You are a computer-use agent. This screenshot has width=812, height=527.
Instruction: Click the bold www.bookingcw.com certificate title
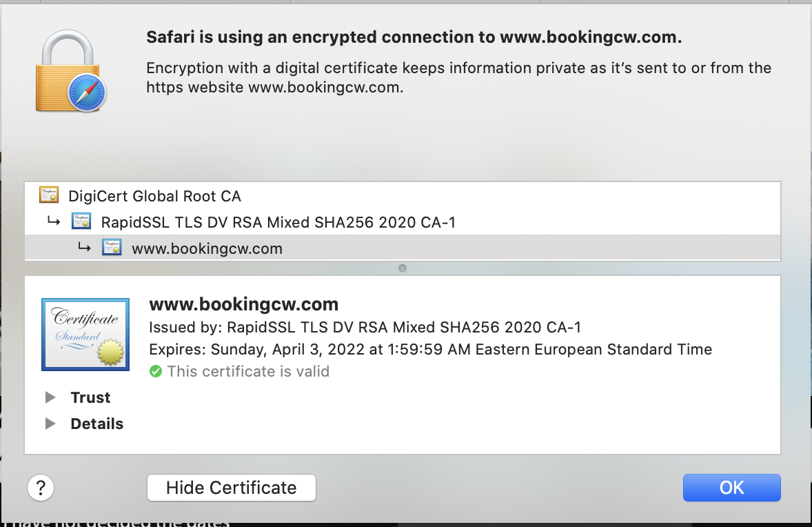(244, 304)
